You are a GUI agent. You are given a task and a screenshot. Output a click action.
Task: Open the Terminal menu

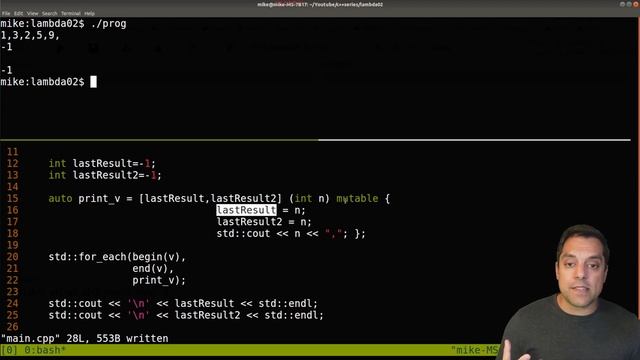tap(71, 13)
